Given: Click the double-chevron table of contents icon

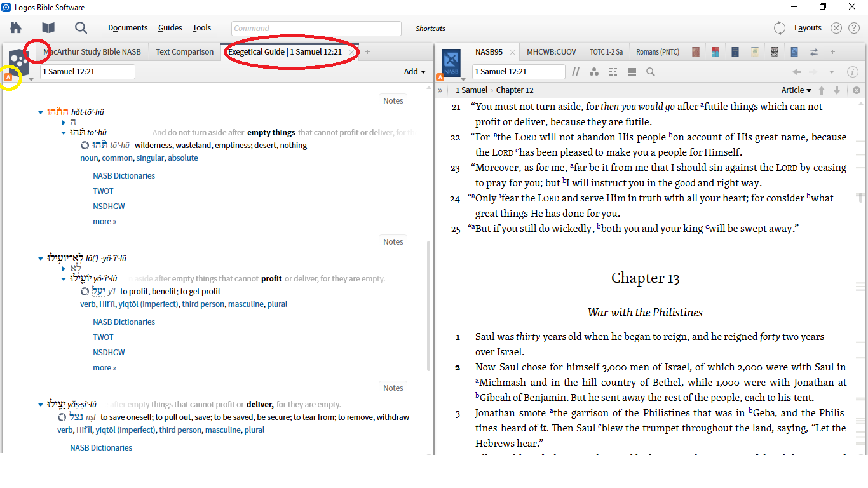Looking at the screenshot, I should [x=440, y=90].
